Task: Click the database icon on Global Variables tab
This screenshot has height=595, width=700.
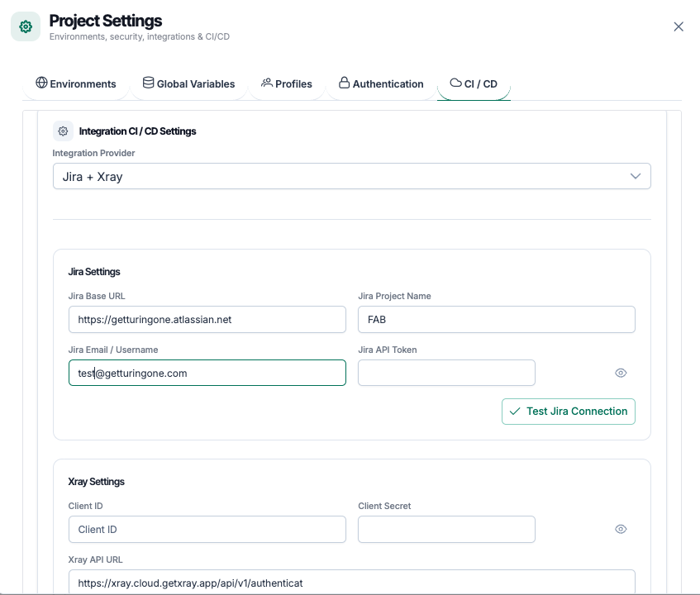Action: pos(147,83)
